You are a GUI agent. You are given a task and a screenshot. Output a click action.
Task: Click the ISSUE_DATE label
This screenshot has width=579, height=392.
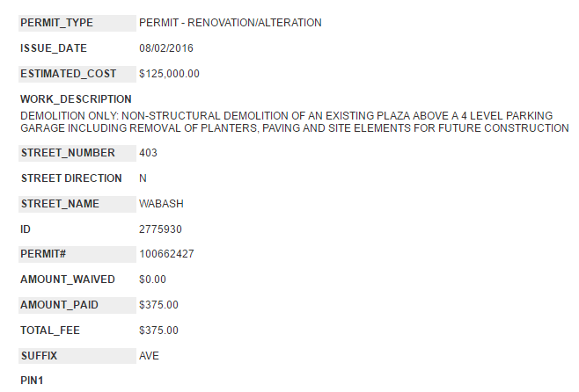pyautogui.click(x=54, y=48)
